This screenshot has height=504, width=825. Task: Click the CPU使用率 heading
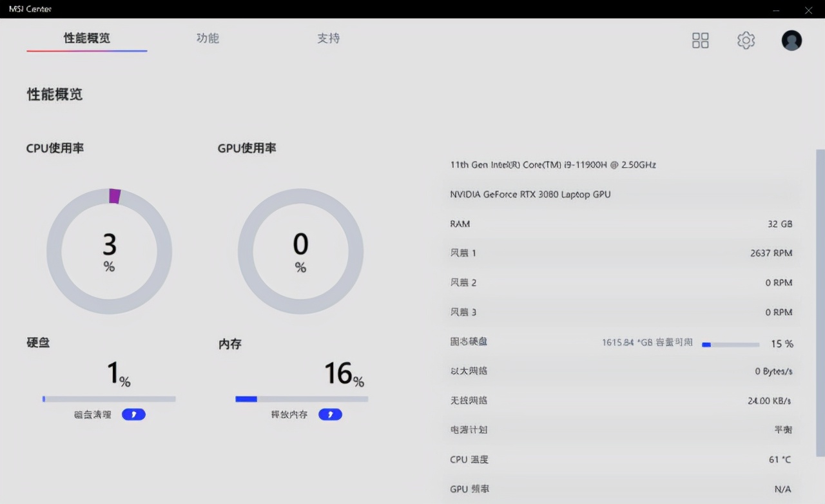(55, 148)
